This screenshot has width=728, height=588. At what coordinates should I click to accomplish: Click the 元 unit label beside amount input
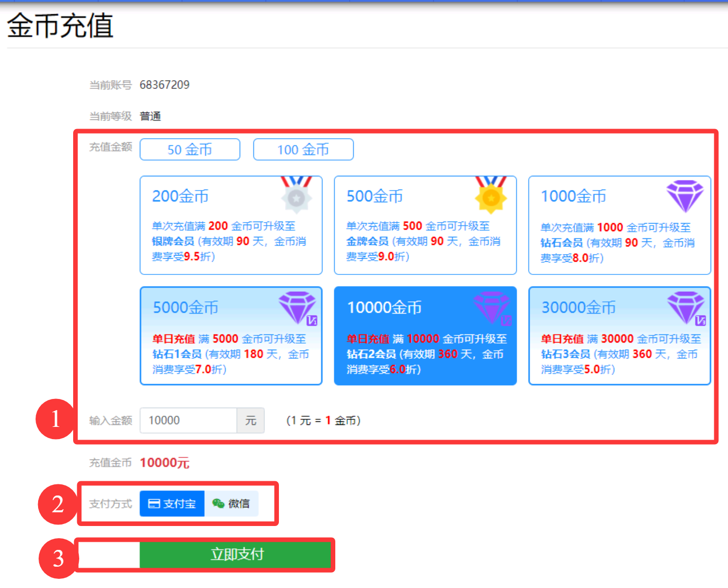click(x=250, y=420)
